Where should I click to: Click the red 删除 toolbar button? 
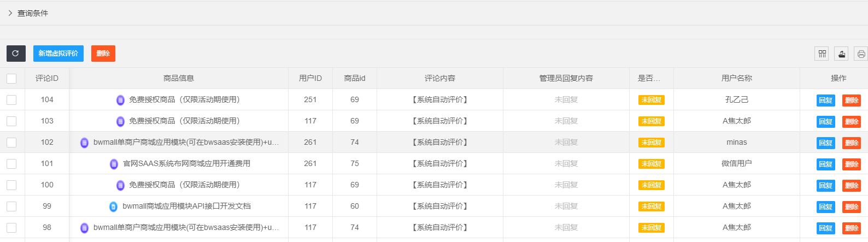pos(103,54)
